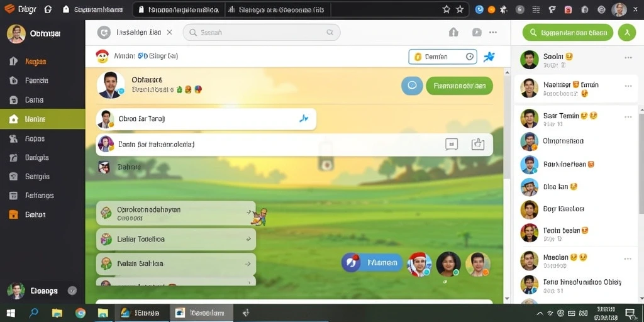Click the round light-blue button beside the green button
The width and height of the screenshot is (644, 322).
[x=412, y=86]
